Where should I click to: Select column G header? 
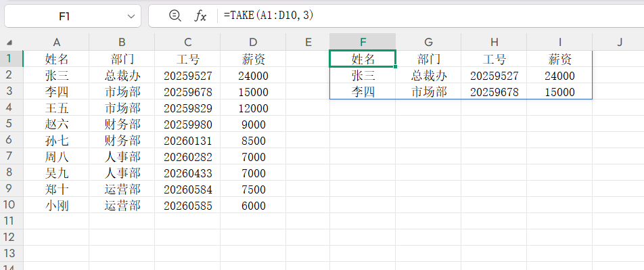pyautogui.click(x=428, y=42)
